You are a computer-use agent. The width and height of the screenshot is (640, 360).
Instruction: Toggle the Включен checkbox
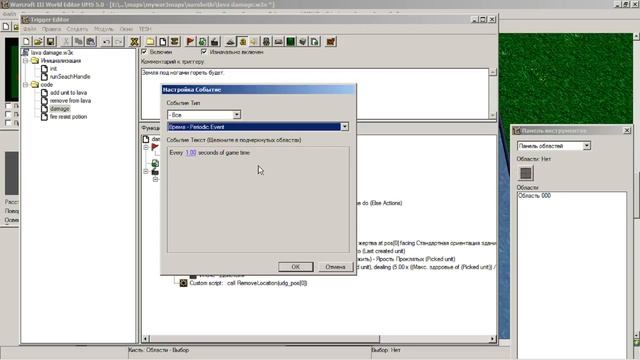tap(144, 52)
